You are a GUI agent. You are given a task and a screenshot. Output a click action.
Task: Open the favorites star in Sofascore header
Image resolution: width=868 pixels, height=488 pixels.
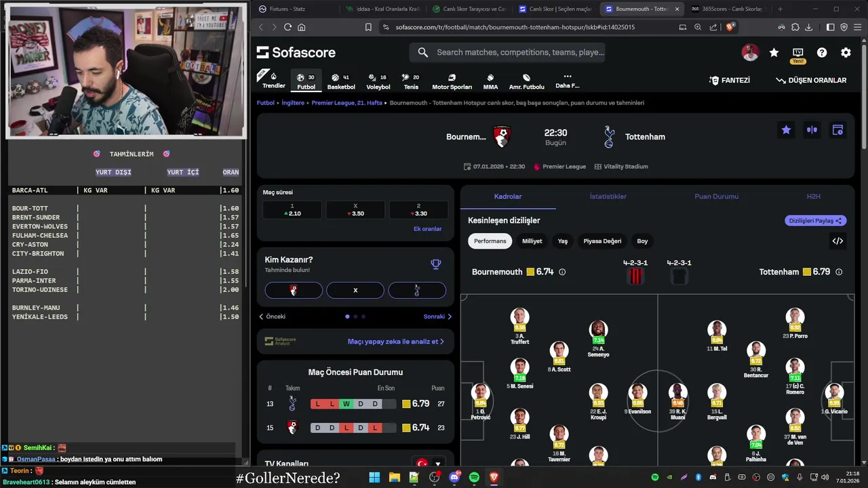click(x=774, y=52)
